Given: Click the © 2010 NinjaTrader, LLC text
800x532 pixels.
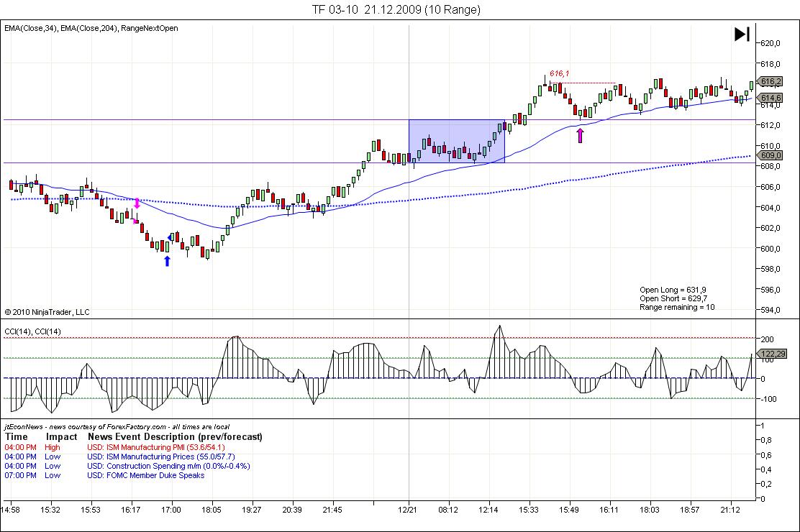Looking at the screenshot, I should pyautogui.click(x=47, y=311).
